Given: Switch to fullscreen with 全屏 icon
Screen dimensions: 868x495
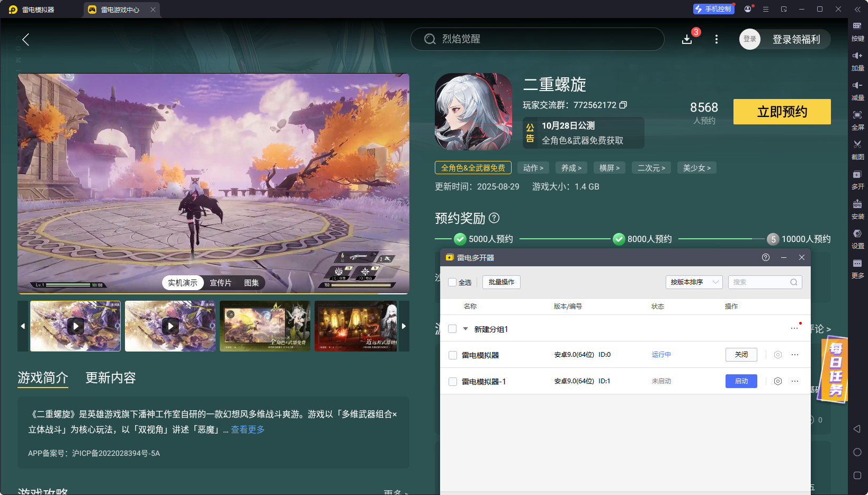Looking at the screenshot, I should [858, 120].
